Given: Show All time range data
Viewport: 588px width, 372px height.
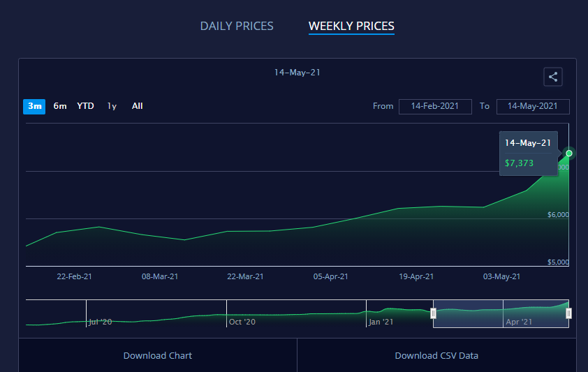Looking at the screenshot, I should 138,106.
